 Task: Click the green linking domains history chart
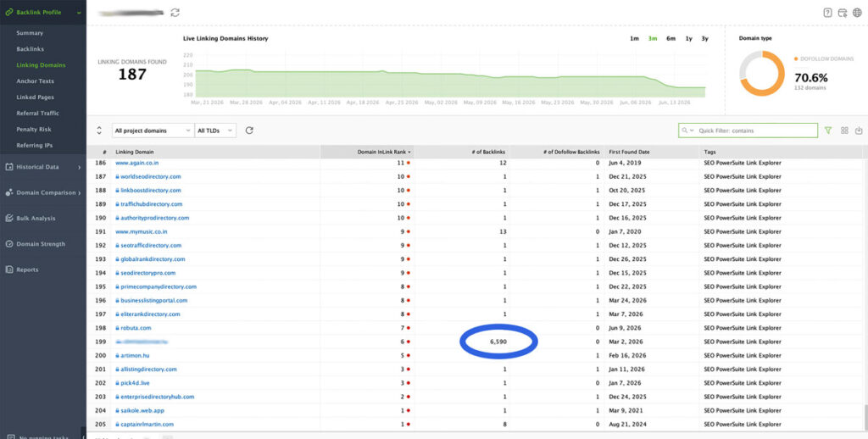point(450,84)
